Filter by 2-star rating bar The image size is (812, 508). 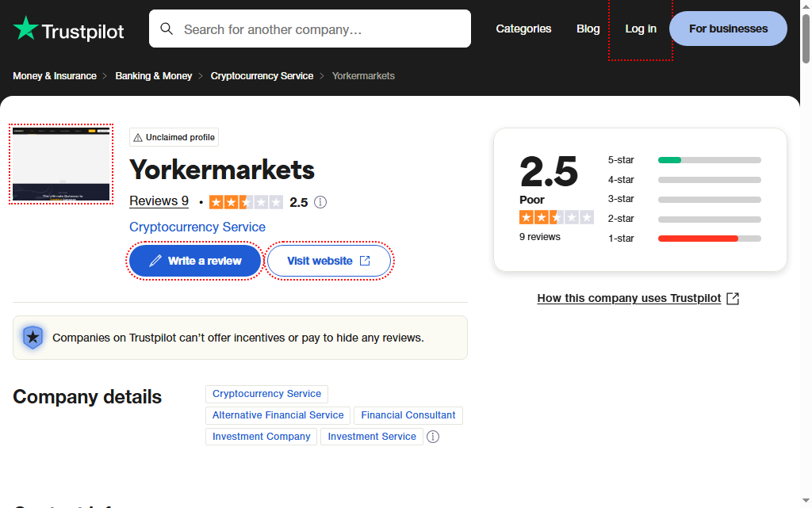[x=684, y=219]
